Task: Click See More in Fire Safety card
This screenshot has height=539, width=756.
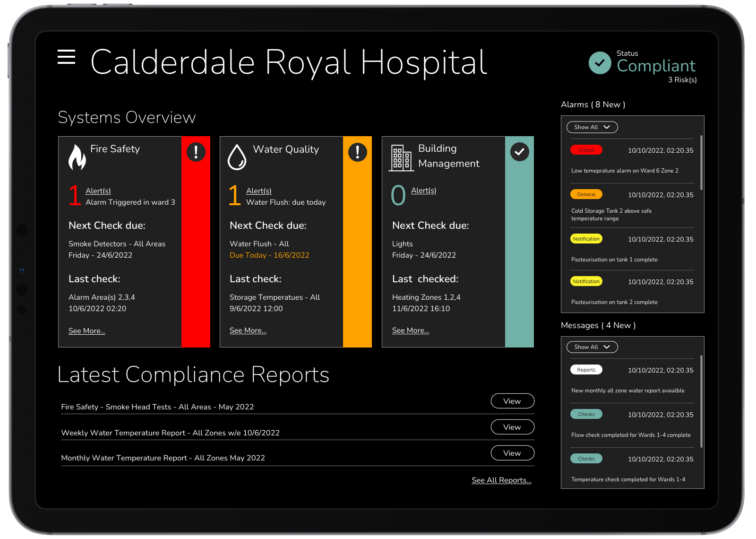Action: point(87,331)
